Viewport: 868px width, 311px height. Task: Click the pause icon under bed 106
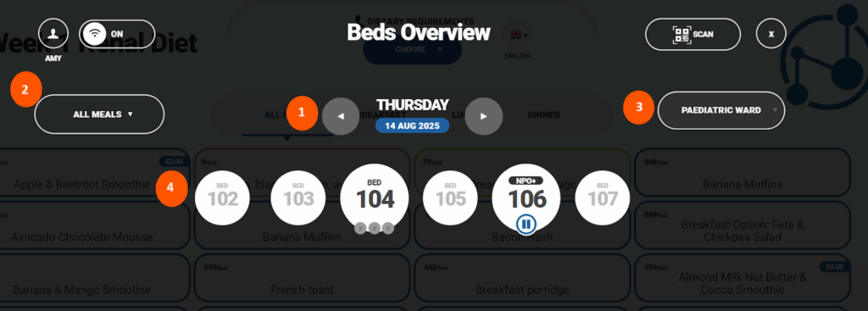point(526,224)
